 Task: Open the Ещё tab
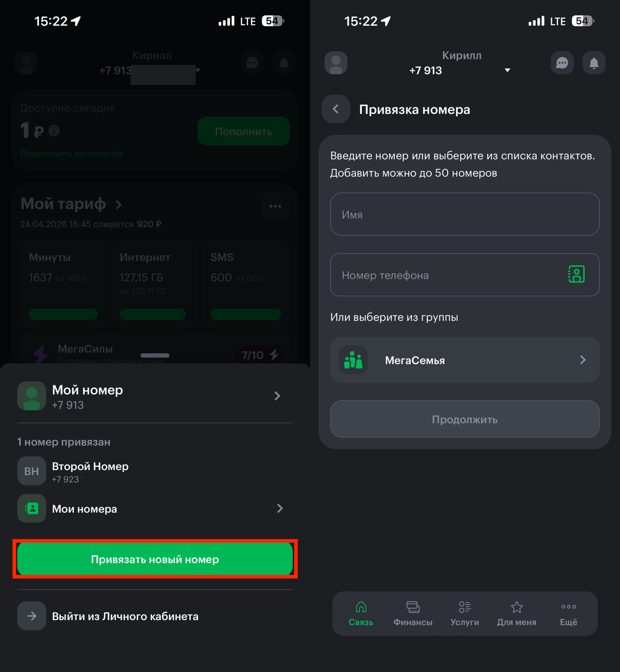[568, 613]
